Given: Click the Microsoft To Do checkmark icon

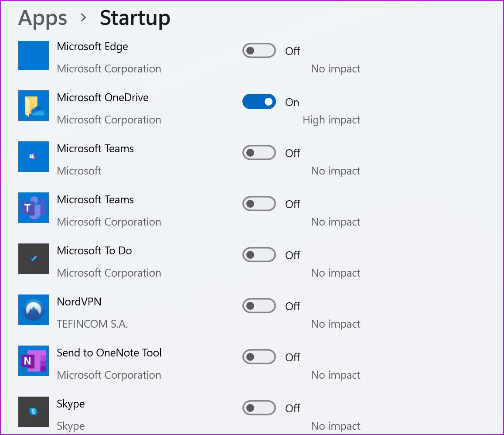Looking at the screenshot, I should pyautogui.click(x=34, y=259).
